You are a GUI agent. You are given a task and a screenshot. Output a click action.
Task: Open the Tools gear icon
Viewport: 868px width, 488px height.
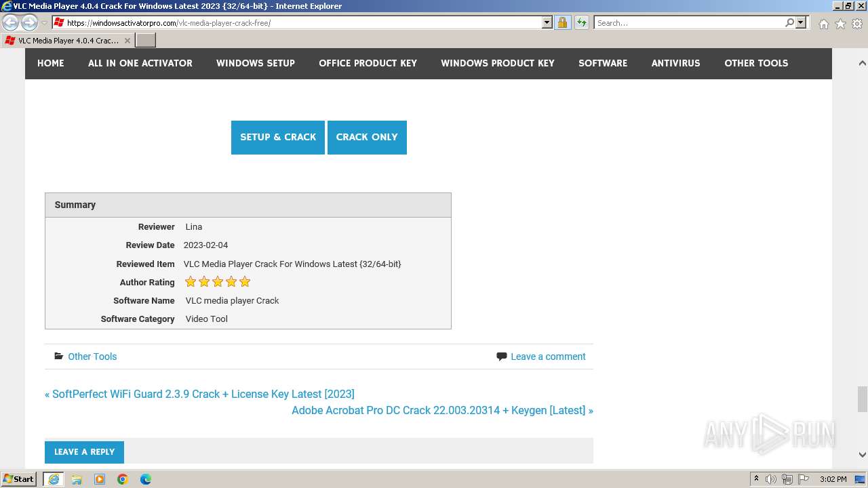(857, 24)
